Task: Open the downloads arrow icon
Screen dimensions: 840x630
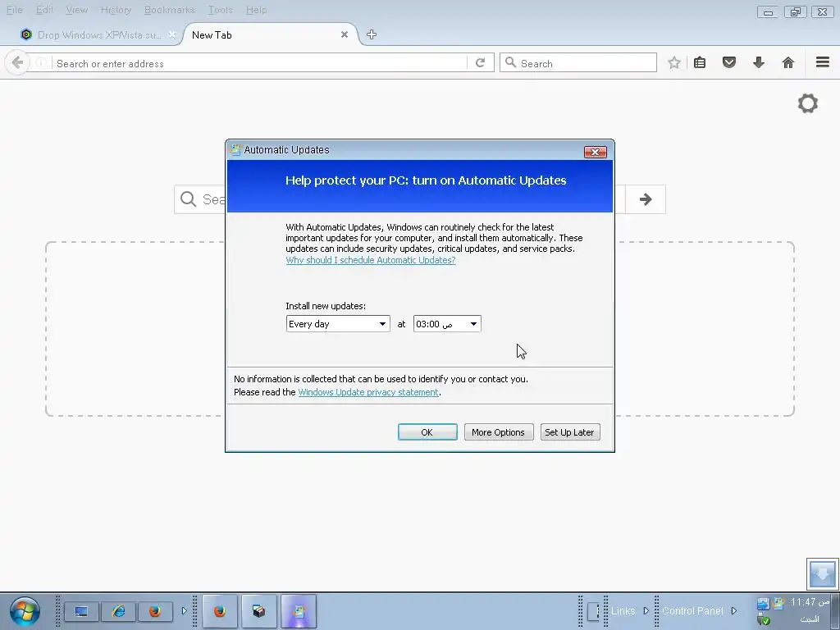Action: click(759, 62)
